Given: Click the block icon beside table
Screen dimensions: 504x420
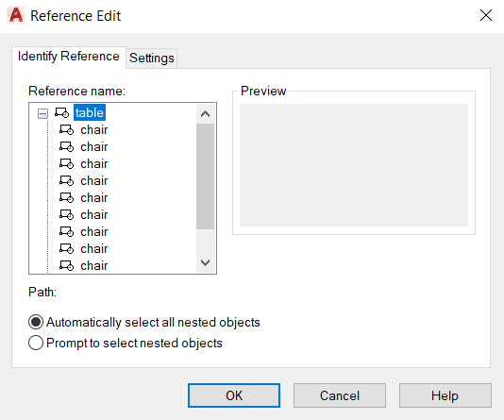Looking at the screenshot, I should pyautogui.click(x=61, y=113).
